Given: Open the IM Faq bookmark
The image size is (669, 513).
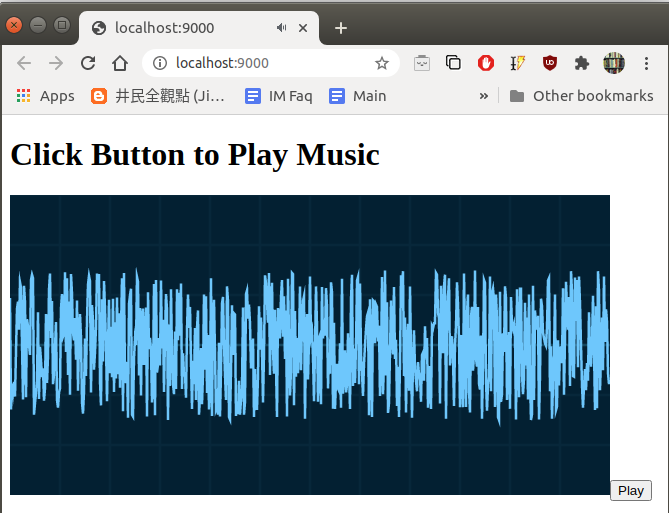Looking at the screenshot, I should 279,96.
